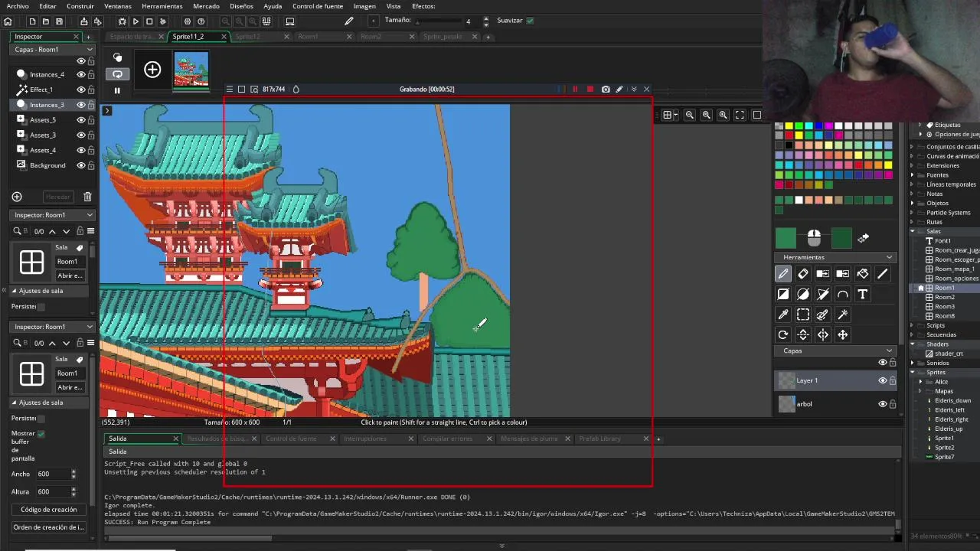The height and width of the screenshot is (551, 980).
Task: Open the Control de fuente menu
Action: pyautogui.click(x=318, y=6)
